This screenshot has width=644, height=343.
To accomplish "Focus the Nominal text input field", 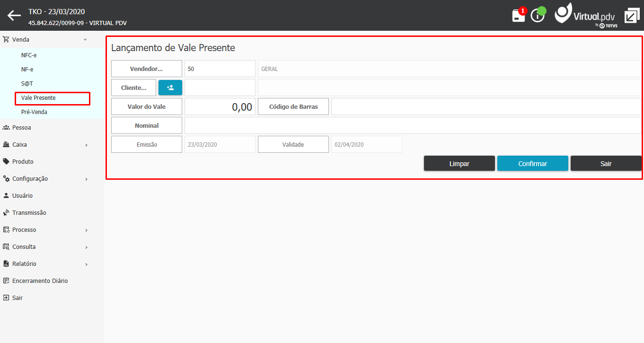I will pos(413,125).
